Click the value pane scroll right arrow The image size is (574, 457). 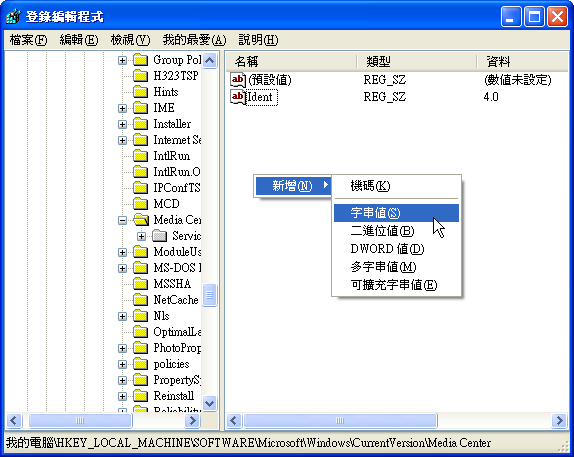pyautogui.click(x=559, y=420)
